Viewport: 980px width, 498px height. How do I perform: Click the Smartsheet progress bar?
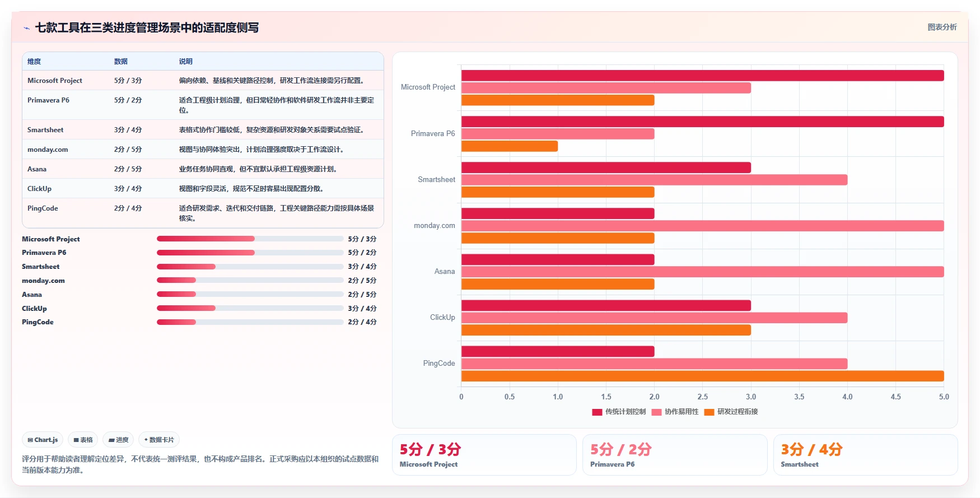point(250,267)
